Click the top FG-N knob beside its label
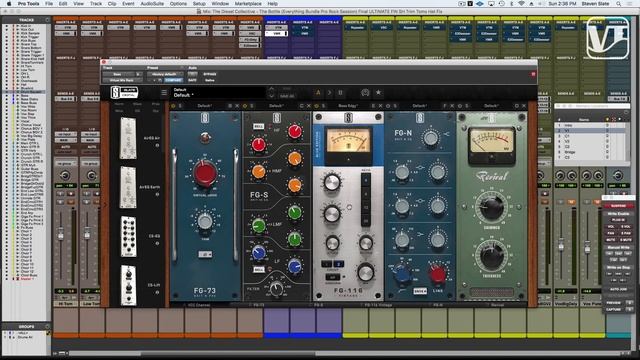This screenshot has width=640, height=360. 431,138
